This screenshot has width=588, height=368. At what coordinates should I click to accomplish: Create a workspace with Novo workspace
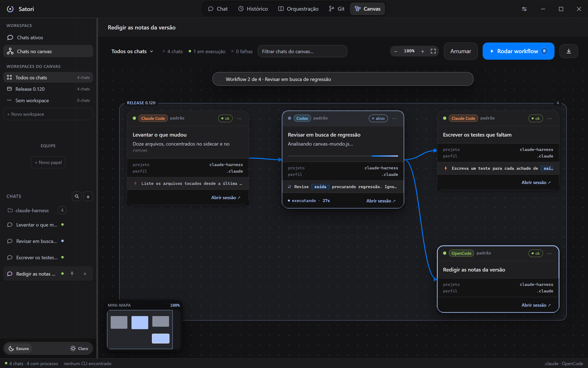coord(48,114)
